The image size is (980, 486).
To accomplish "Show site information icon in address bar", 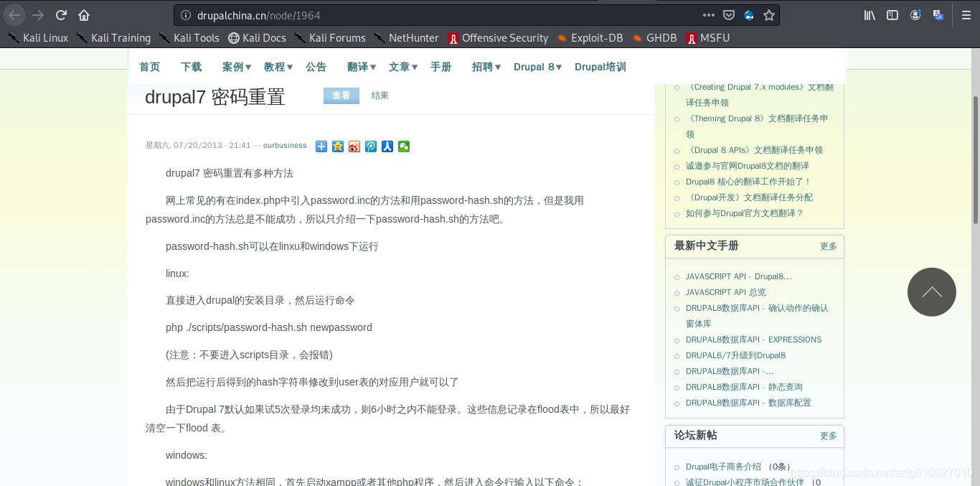I will [x=185, y=15].
